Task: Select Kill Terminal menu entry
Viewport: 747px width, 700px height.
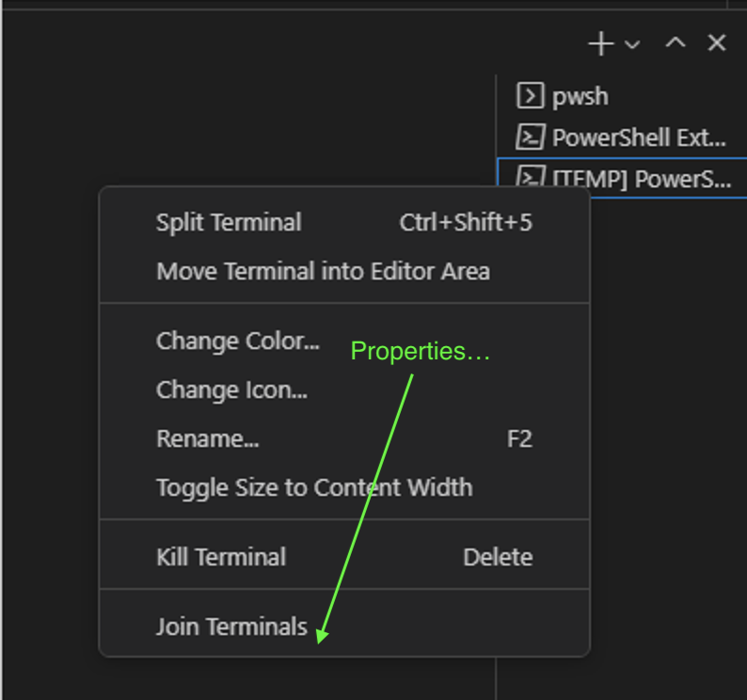Action: [344, 557]
